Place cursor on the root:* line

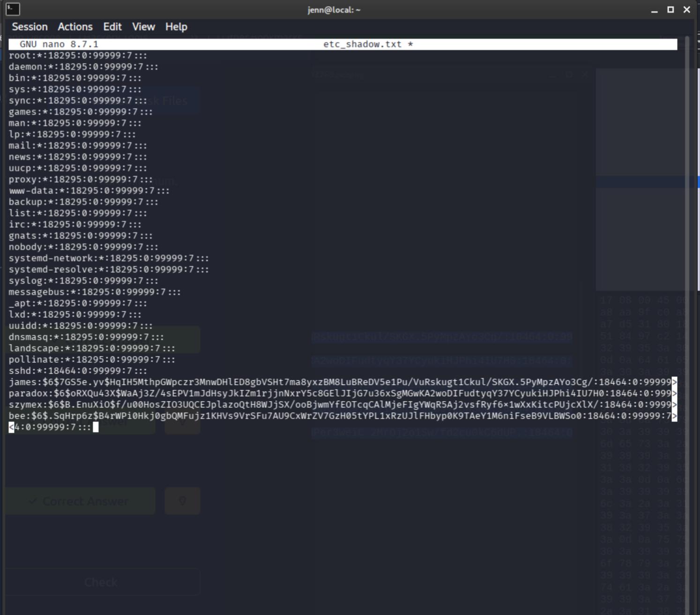(78, 55)
